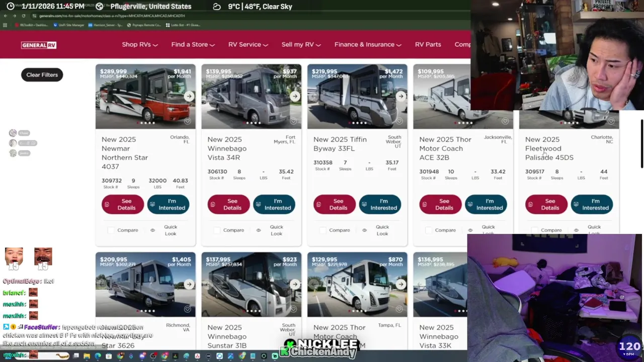Image resolution: width=644 pixels, height=362 pixels.
Task: Expand the RV Service menu
Action: tap(248, 44)
